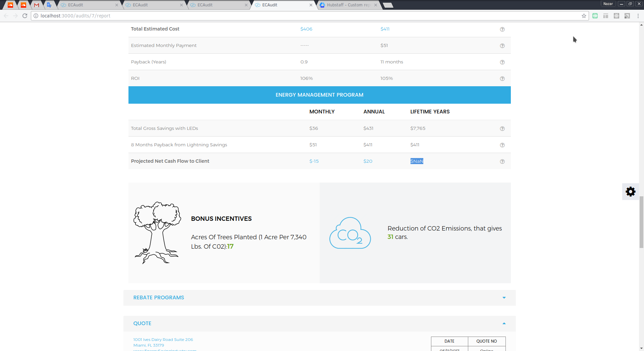Viewport: 644px width, 351px height.
Task: Click the LIFETIME YEARS column header
Action: pos(430,112)
